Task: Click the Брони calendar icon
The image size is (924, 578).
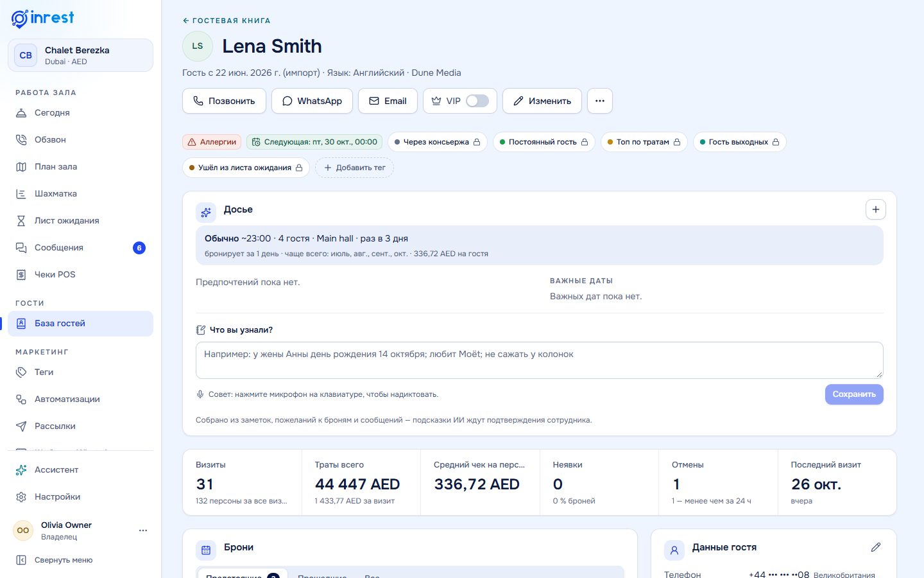Action: point(206,550)
